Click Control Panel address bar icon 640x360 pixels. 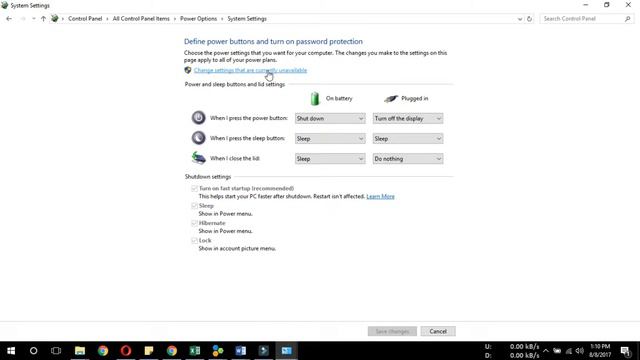tap(54, 19)
